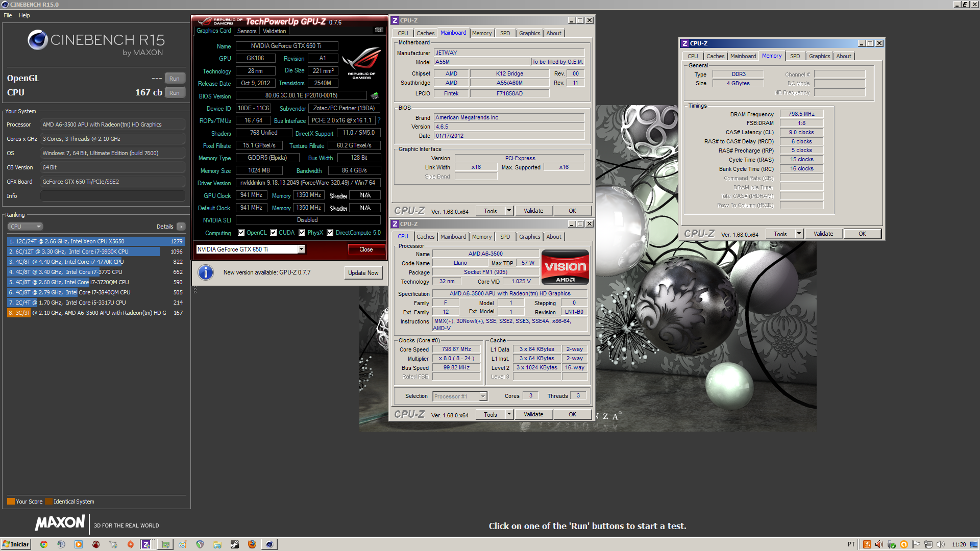The image size is (980, 551).
Task: Open the CPU ranking dropdown in Cinebench
Action: click(x=25, y=227)
